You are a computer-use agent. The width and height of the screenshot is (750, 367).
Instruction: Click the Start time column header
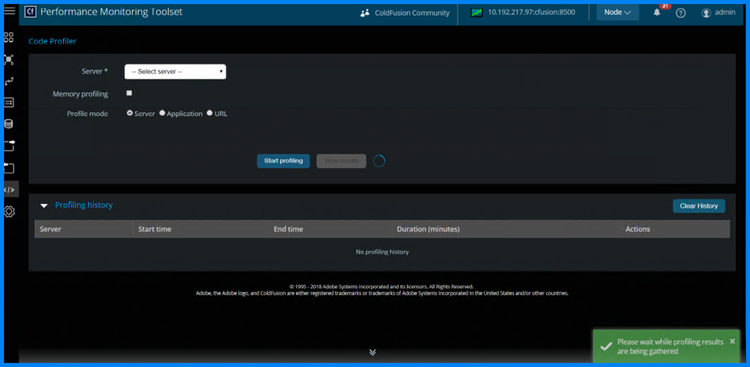coord(154,229)
